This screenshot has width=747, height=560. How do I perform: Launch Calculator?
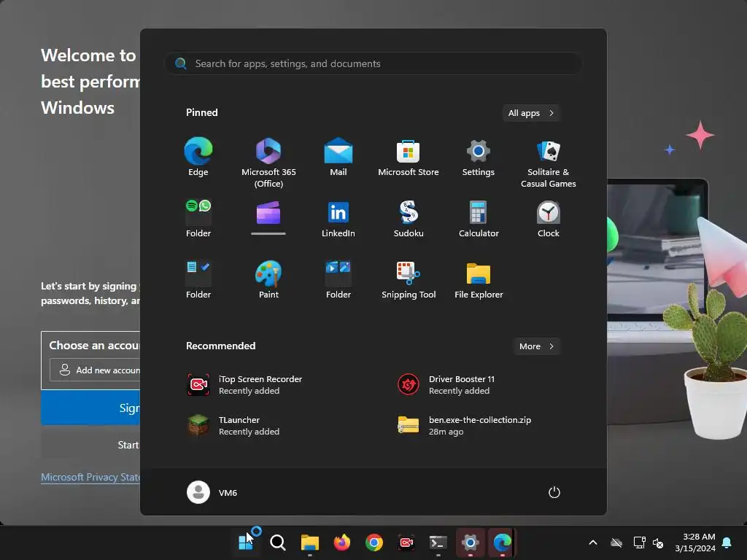point(479,219)
